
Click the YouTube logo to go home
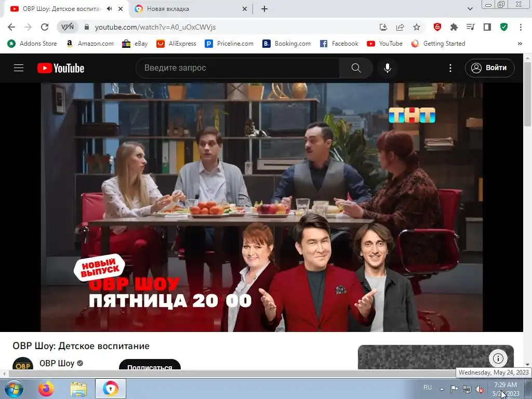click(x=61, y=68)
